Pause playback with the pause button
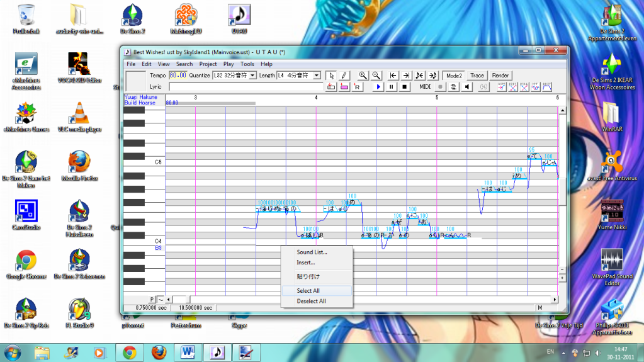This screenshot has width=644, height=362. click(392, 87)
